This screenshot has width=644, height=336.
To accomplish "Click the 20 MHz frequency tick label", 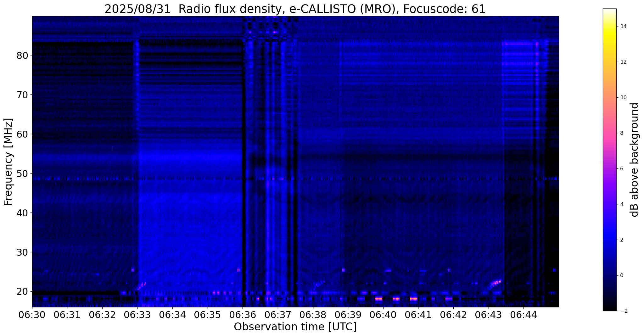I will [22, 292].
